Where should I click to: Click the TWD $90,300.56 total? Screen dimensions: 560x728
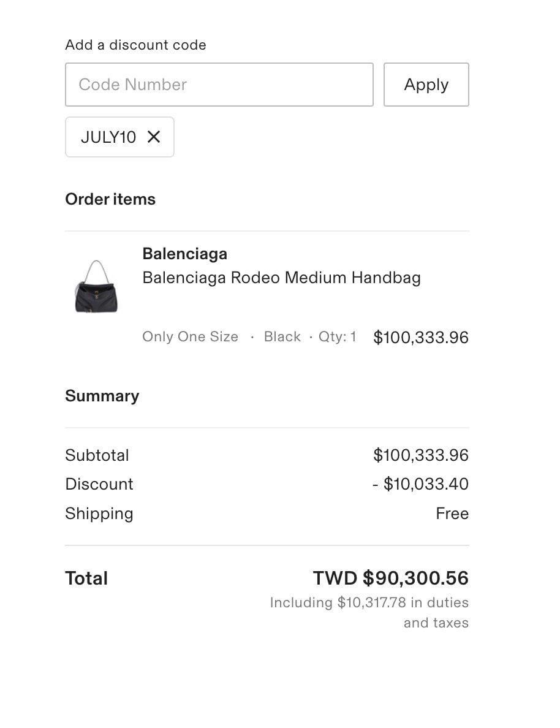(390, 578)
